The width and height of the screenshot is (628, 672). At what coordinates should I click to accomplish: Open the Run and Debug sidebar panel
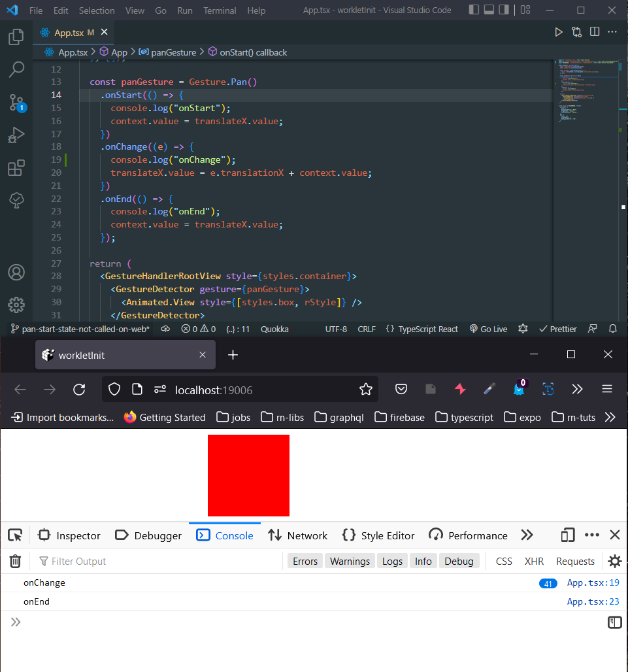[x=16, y=135]
